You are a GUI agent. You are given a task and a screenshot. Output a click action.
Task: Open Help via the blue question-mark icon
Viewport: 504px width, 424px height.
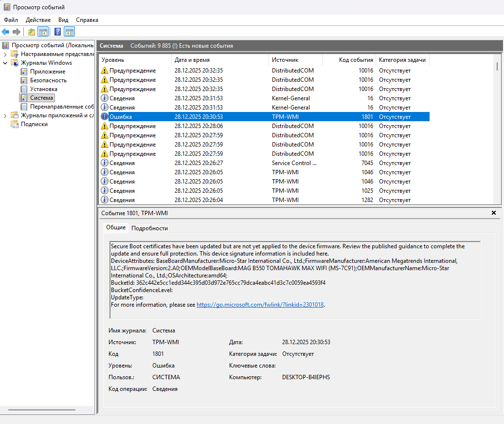coord(57,32)
